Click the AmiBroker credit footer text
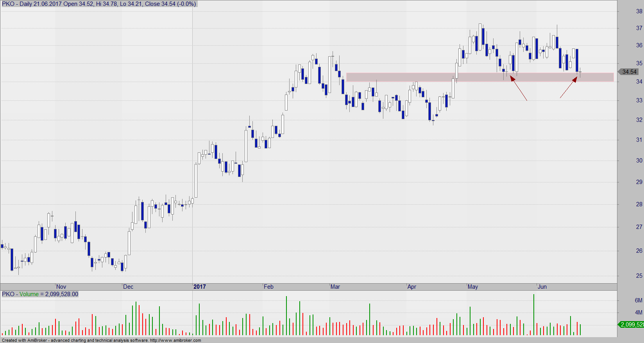644x343 pixels. tap(102, 340)
